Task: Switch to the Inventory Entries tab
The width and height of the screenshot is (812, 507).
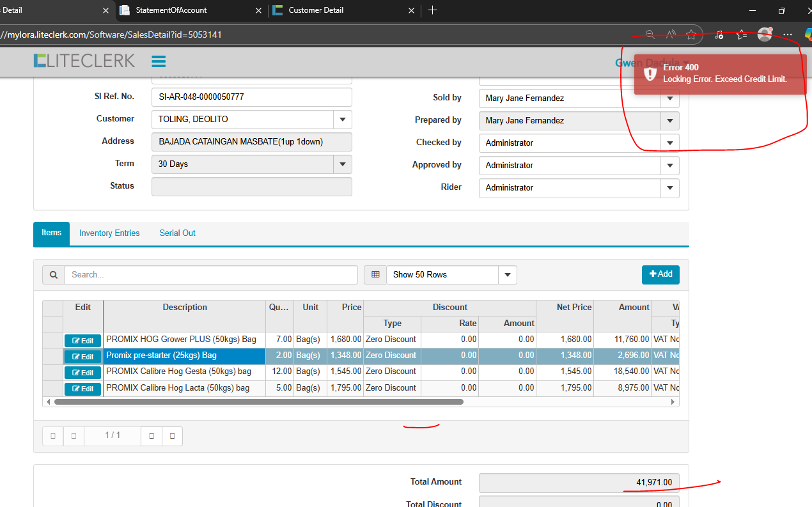Action: [x=109, y=233]
